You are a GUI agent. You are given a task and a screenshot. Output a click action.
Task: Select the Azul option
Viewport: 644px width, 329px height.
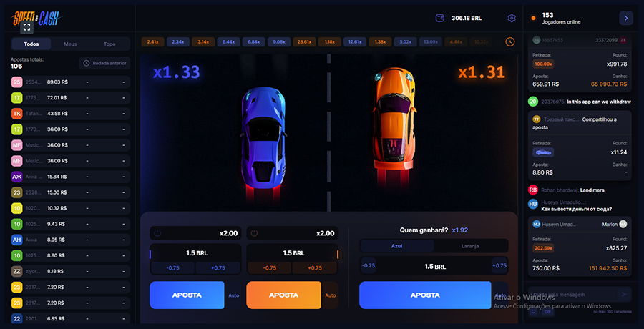[x=396, y=246]
